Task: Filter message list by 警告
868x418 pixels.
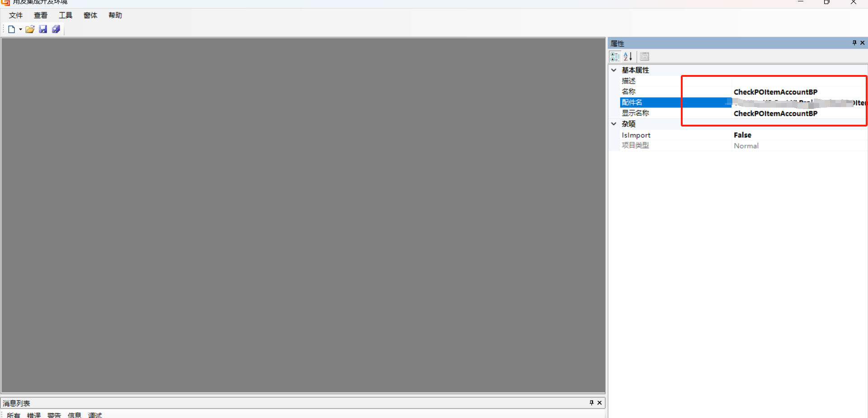Action: tap(54, 415)
